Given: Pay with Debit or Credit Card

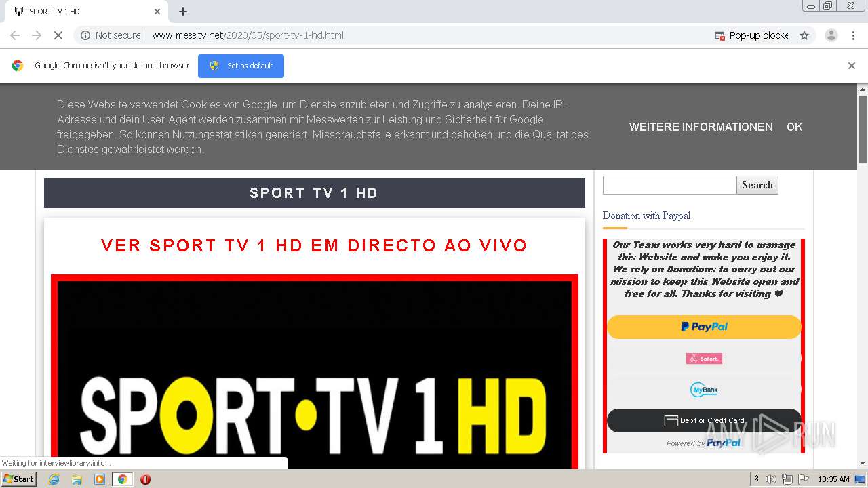Looking at the screenshot, I should (x=704, y=420).
